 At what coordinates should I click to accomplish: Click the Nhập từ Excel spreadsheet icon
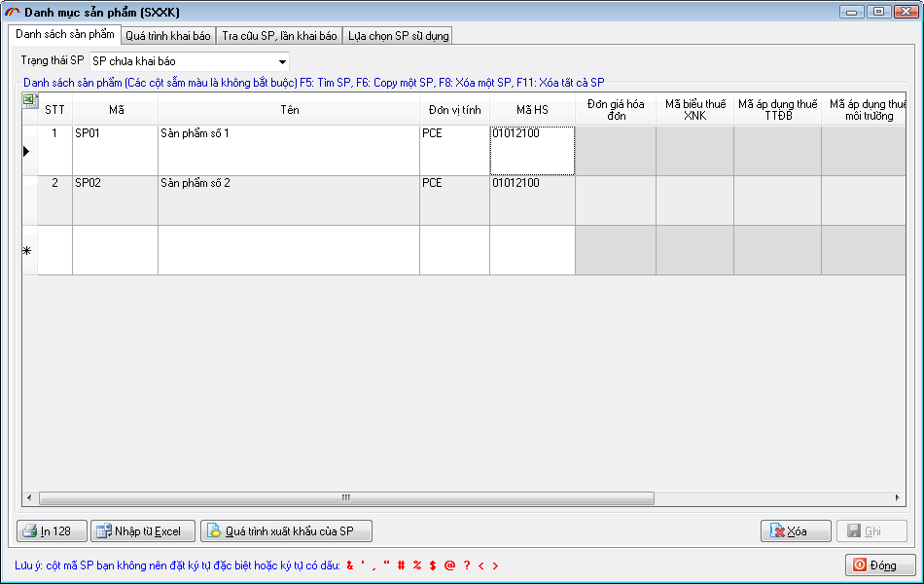pos(103,531)
